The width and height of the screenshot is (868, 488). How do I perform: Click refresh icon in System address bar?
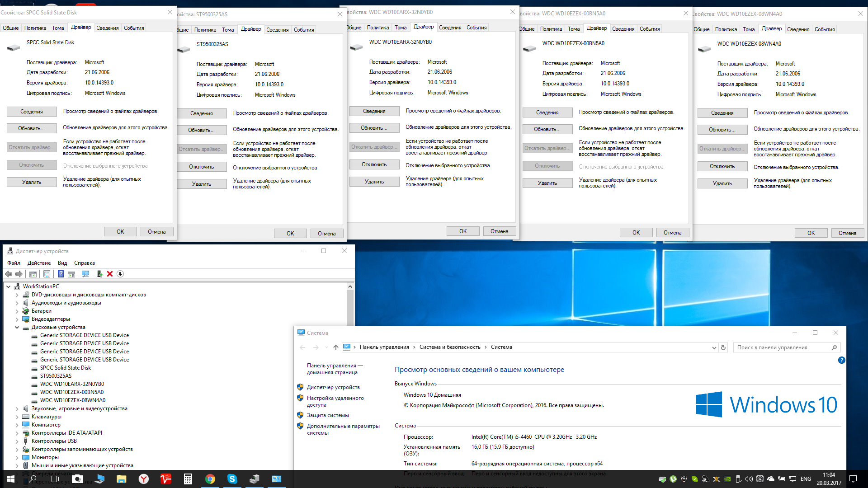pyautogui.click(x=723, y=347)
